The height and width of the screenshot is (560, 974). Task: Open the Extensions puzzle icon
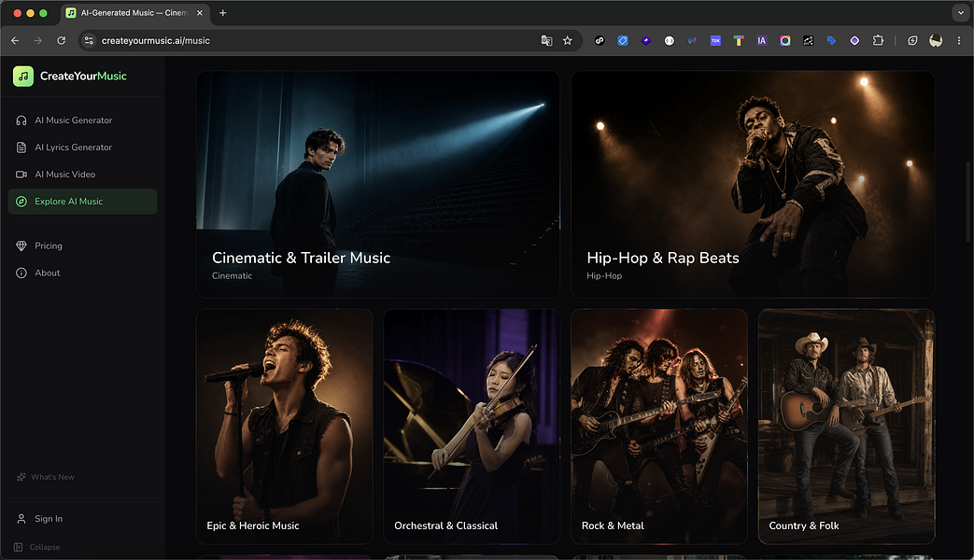tap(878, 40)
